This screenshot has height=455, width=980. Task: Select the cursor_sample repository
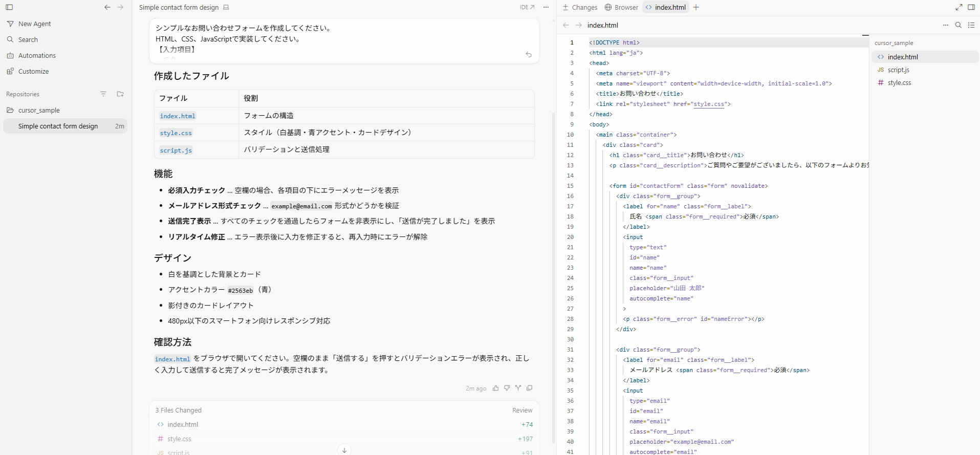click(x=39, y=110)
